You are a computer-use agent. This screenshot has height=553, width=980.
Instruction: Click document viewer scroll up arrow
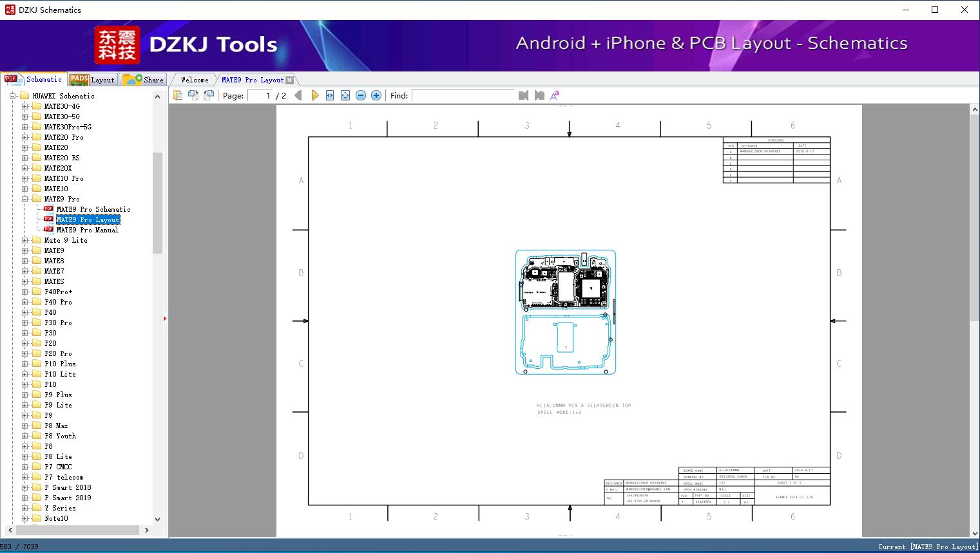975,110
